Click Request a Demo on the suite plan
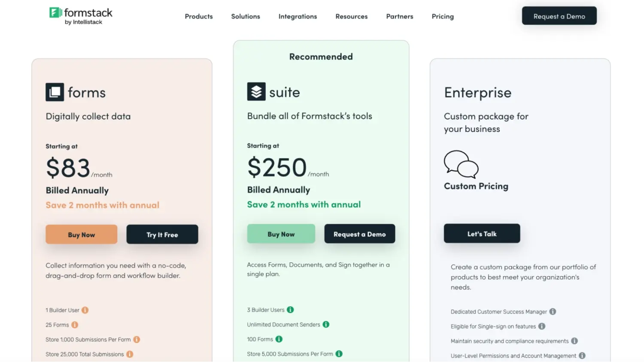This screenshot has height=362, width=644. pyautogui.click(x=360, y=234)
